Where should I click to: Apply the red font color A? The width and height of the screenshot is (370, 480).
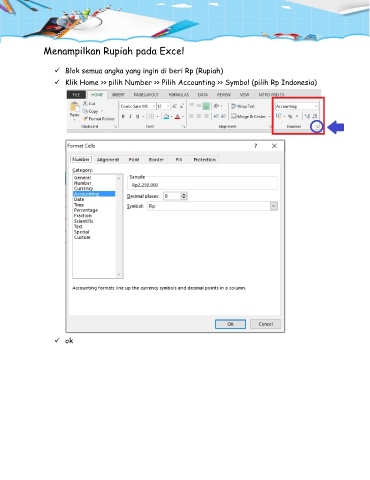[177, 116]
